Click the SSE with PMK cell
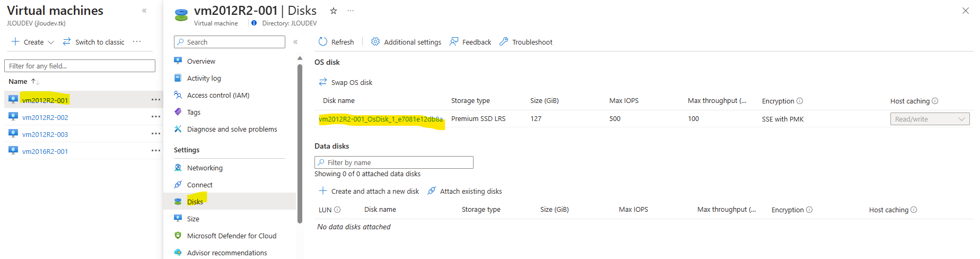This screenshot has width=980, height=259. pyautogui.click(x=783, y=119)
